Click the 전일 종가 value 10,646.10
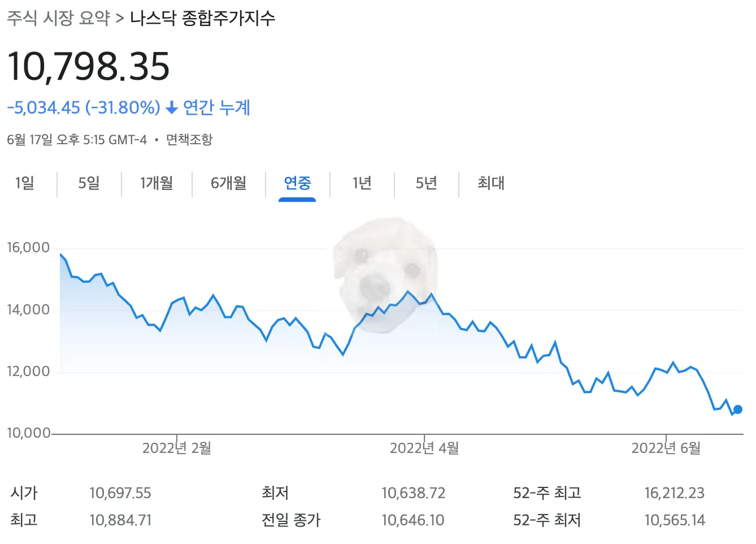Screen dimensions: 756x544 point(413,520)
